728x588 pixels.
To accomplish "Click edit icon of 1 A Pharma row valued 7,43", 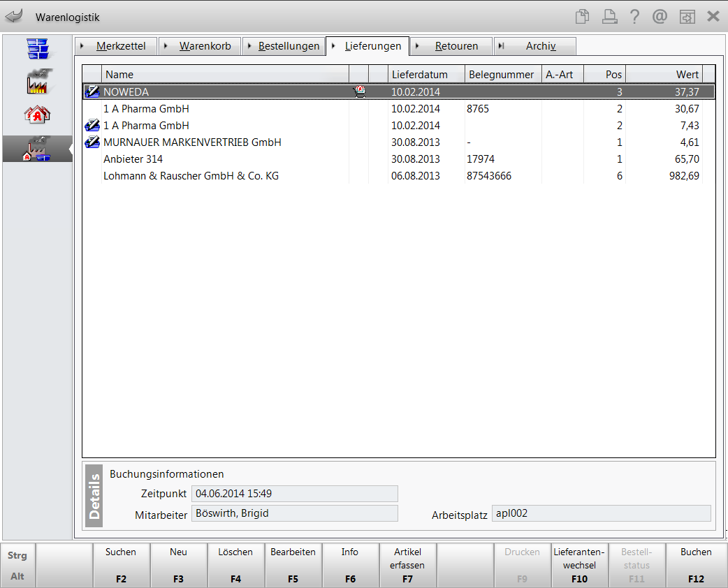I will (92, 125).
